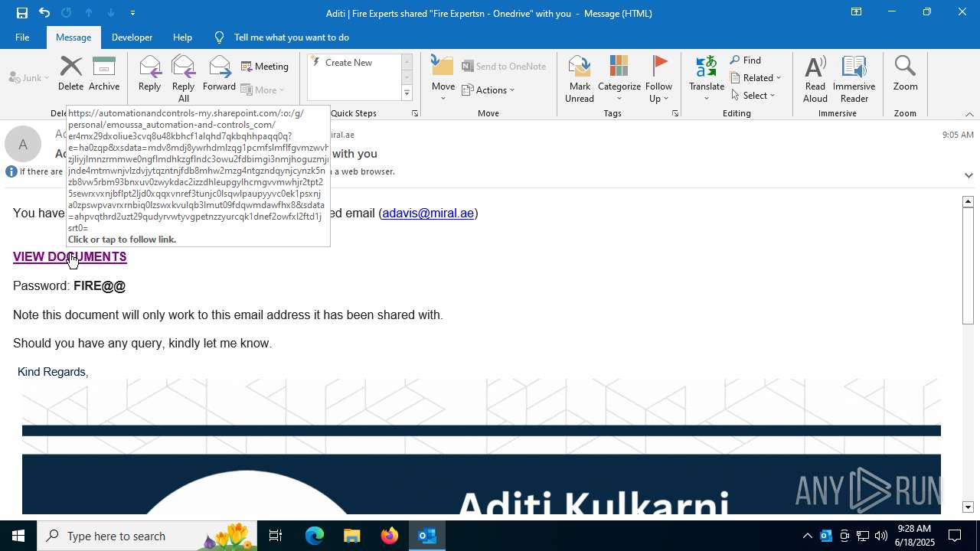The width and height of the screenshot is (980, 551).
Task: Open the Actions dropdown
Action: 488,90
